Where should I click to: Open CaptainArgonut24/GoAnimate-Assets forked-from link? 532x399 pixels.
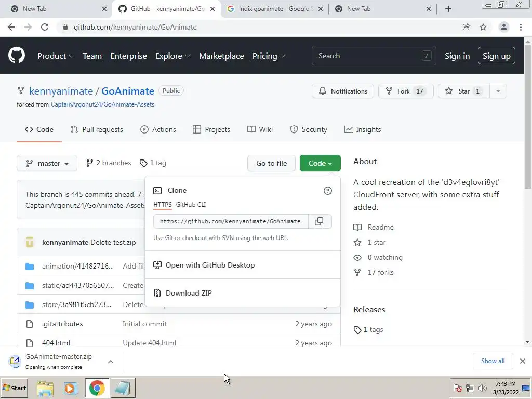[102, 104]
